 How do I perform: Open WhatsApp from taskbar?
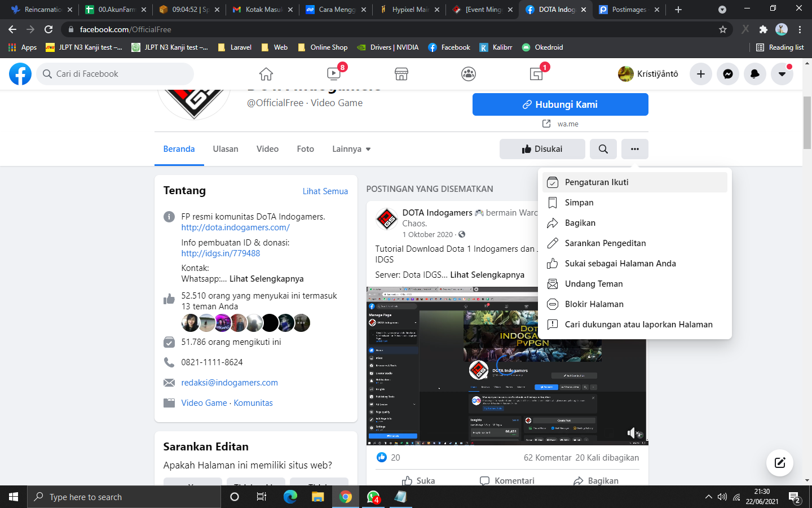(373, 497)
